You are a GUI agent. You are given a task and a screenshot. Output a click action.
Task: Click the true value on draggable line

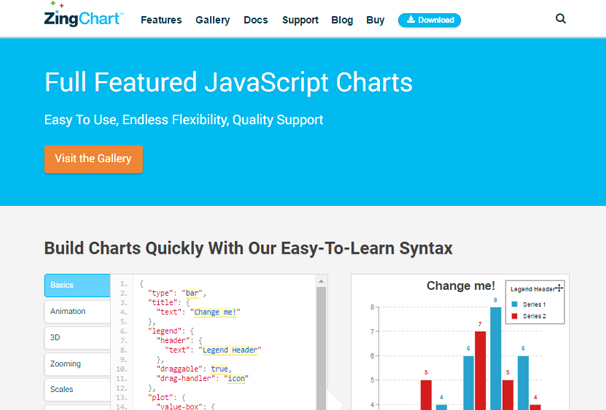point(219,369)
